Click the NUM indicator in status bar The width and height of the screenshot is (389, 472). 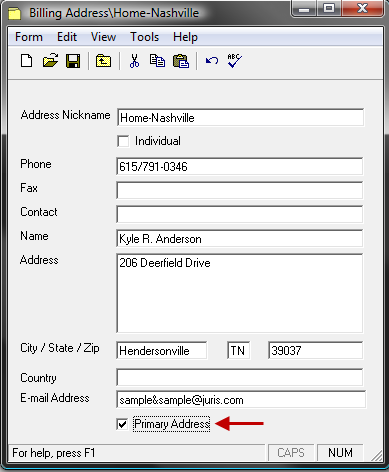[340, 453]
